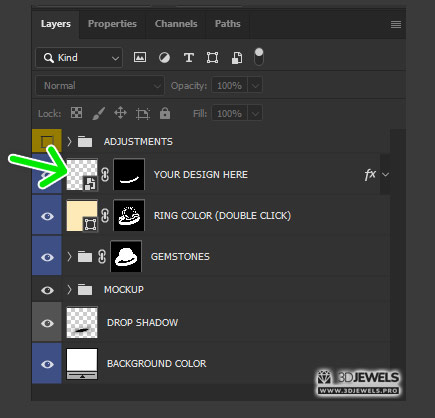
Task: Switch to the Channels tab
Action: (176, 24)
